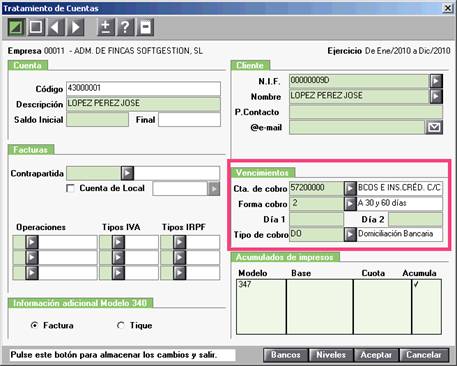Go to previous record with left arrow
The image size is (457, 366).
click(x=56, y=27)
